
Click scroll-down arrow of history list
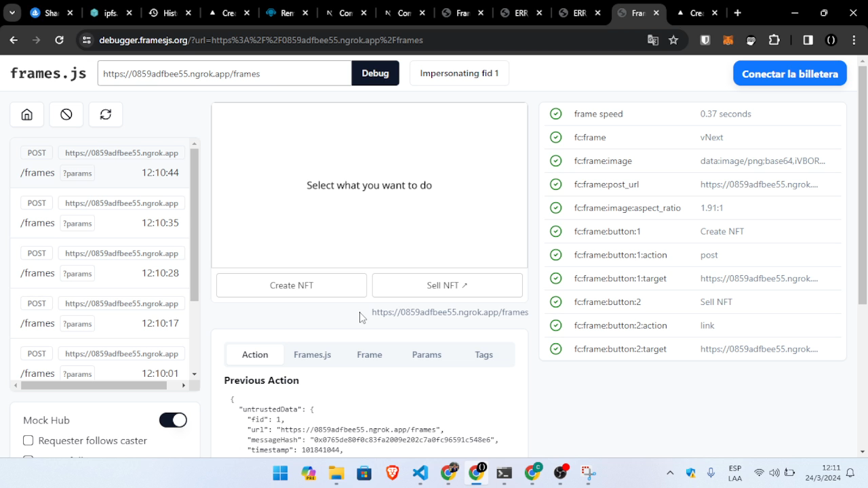pos(195,374)
